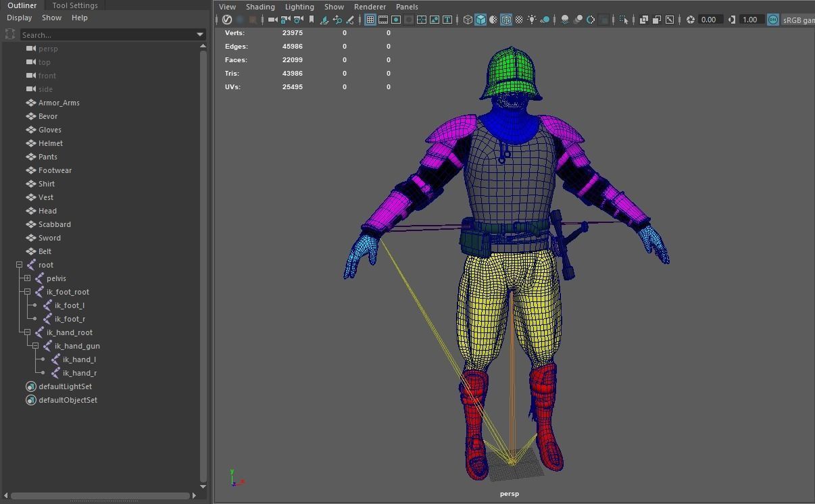815x504 pixels.
Task: Switch to the Tool Settings tab
Action: [75, 5]
